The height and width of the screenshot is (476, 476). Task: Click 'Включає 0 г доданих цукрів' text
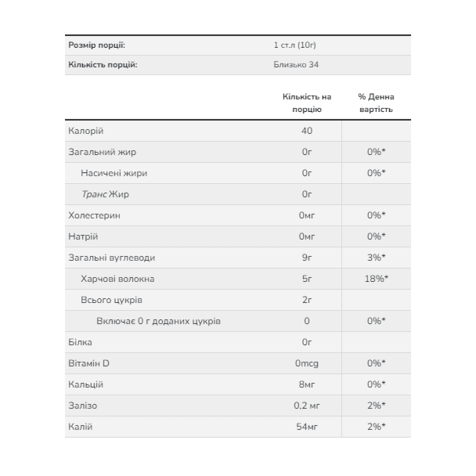pos(158,321)
